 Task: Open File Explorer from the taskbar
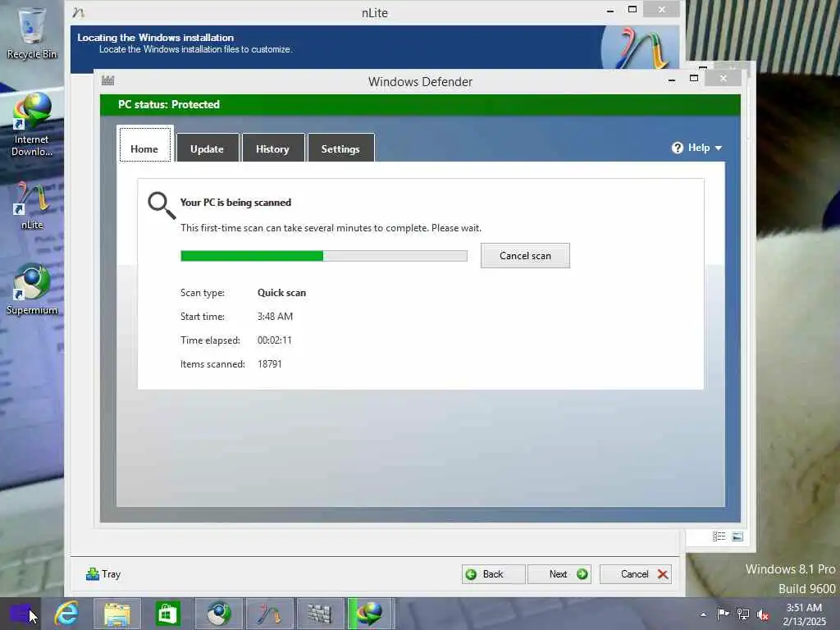click(117, 614)
